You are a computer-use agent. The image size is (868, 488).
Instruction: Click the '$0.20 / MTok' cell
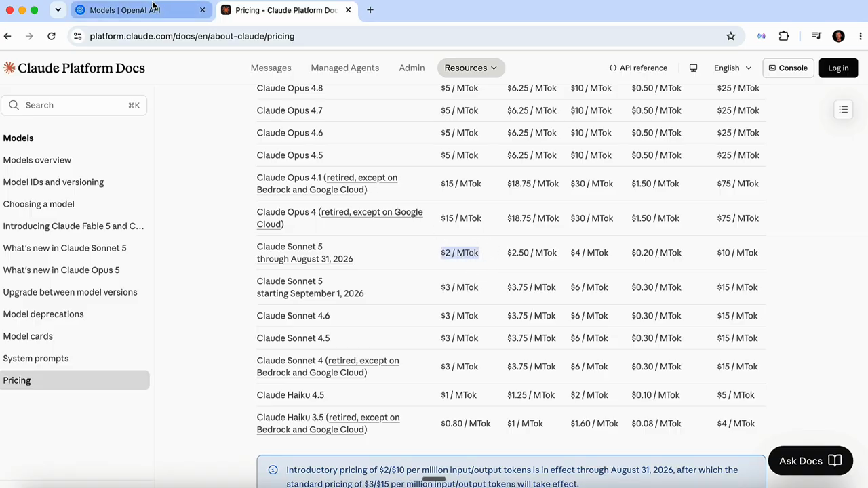pos(656,253)
